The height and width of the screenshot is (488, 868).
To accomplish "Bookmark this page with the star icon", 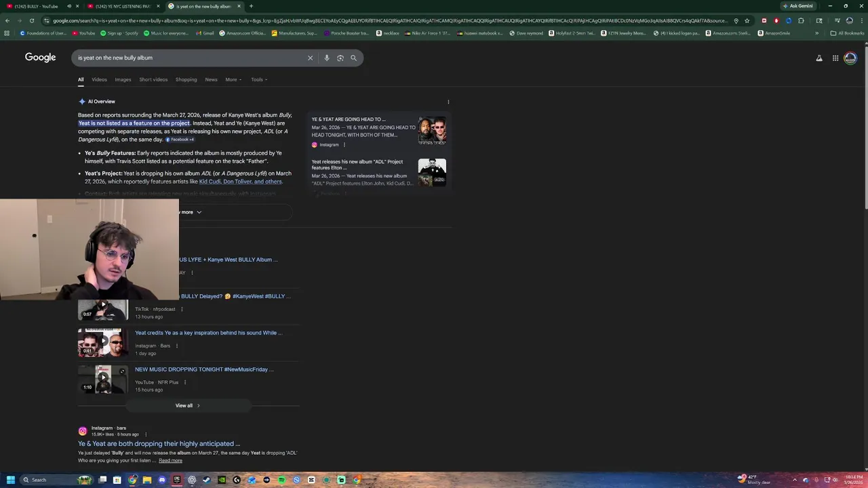I will pos(747,20).
